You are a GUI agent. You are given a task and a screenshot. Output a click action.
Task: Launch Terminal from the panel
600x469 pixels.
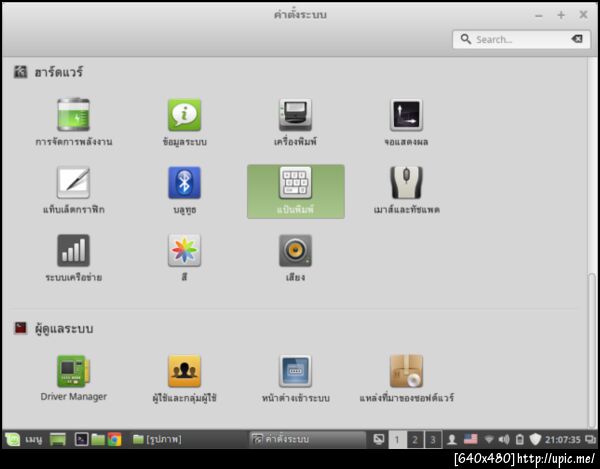coord(81,439)
